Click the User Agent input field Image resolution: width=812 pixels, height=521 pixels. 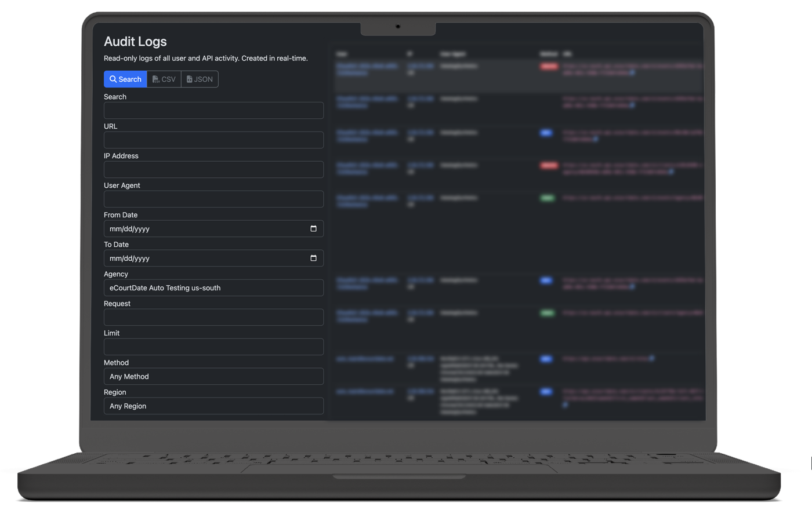tap(213, 199)
